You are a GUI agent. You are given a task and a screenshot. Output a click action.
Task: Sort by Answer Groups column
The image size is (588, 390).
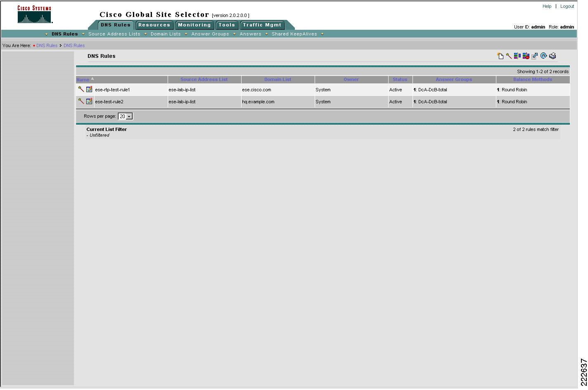(x=454, y=79)
